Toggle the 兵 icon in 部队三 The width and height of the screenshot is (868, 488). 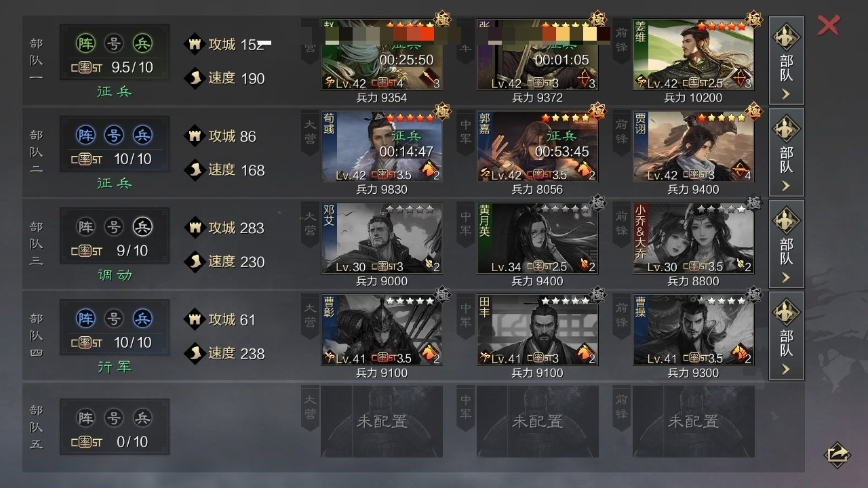click(142, 226)
